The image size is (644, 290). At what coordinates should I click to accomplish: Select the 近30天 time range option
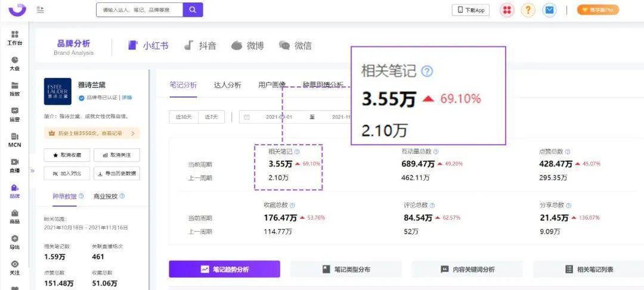coord(183,117)
